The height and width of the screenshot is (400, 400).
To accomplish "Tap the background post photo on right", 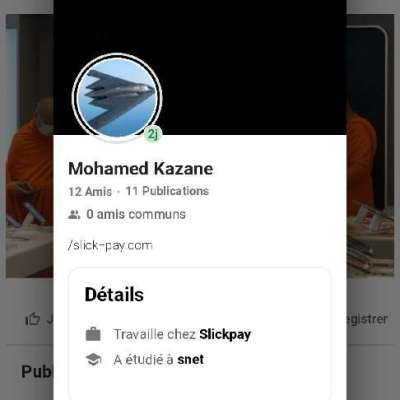I will tap(370, 147).
